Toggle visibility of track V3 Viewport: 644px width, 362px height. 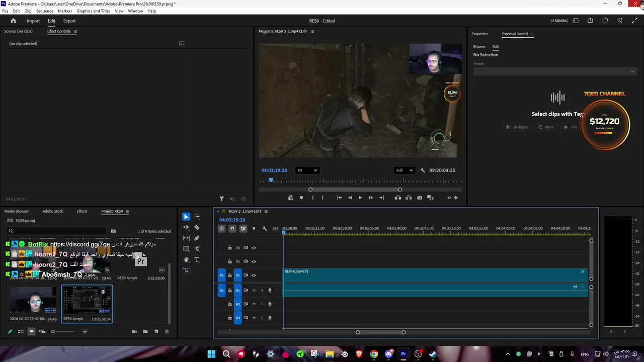coord(254,248)
